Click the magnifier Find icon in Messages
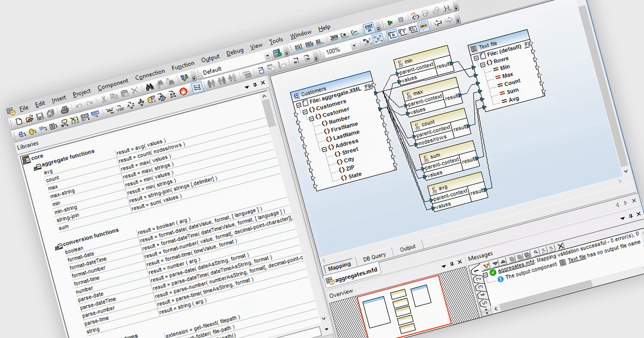Viewport: 644px width, 338px height. (536, 252)
